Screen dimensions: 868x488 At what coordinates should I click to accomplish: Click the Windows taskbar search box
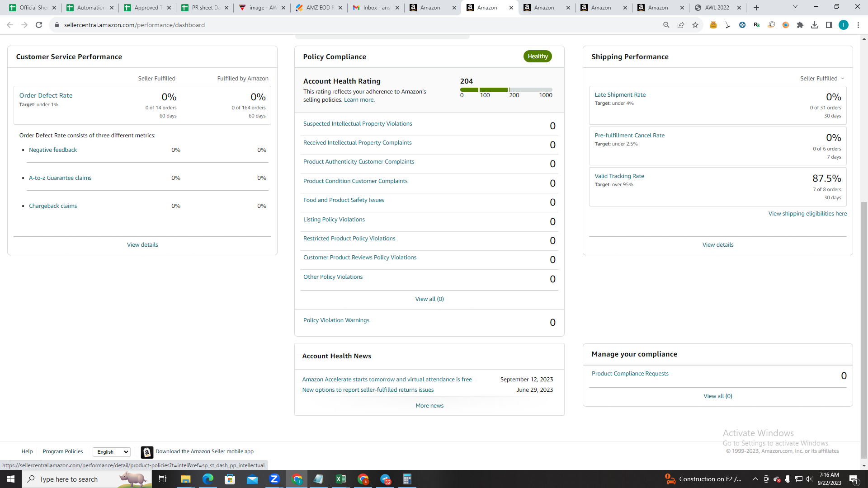click(87, 479)
